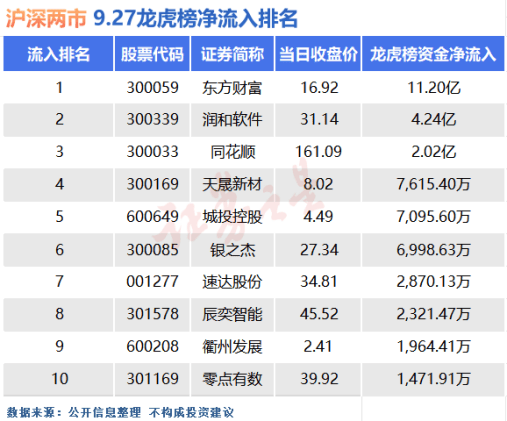This screenshot has width=507, height=421.
Task: Select stock code 300339
Action: click(x=153, y=119)
